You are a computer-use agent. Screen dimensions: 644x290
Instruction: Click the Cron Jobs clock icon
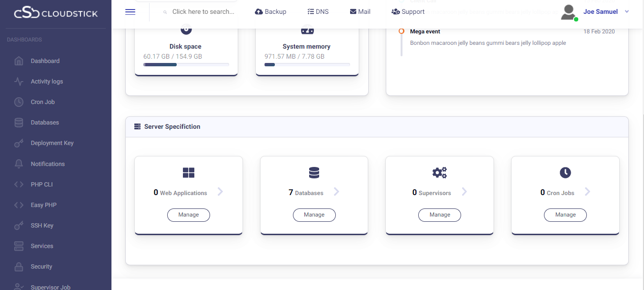(x=565, y=173)
